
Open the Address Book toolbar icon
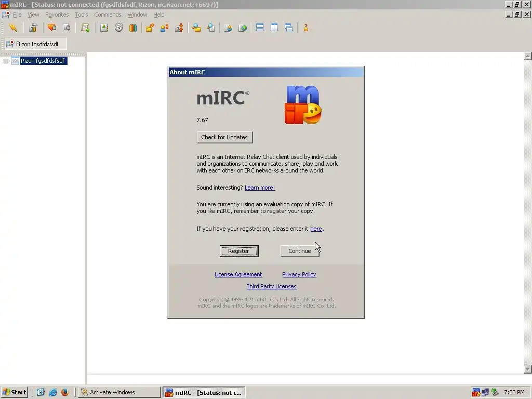pyautogui.click(x=104, y=28)
